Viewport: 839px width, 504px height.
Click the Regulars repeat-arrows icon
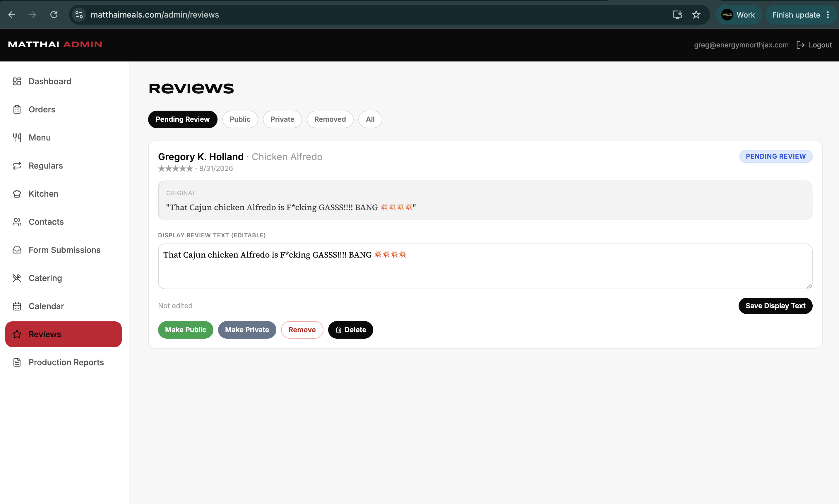(x=17, y=166)
